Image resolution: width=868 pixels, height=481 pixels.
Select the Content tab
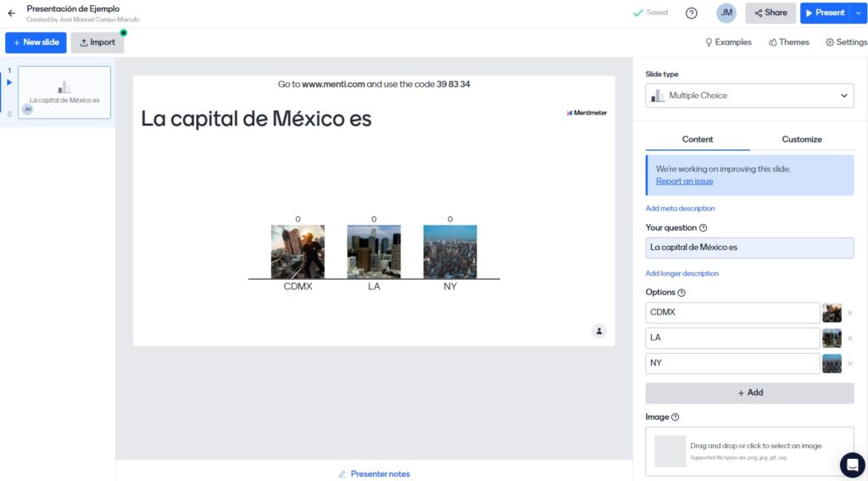(698, 139)
